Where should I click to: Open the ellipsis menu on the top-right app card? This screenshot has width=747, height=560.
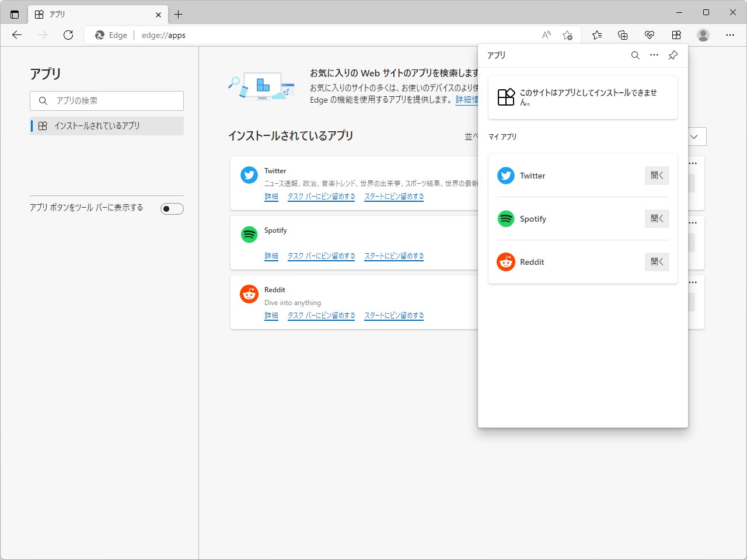pos(692,163)
